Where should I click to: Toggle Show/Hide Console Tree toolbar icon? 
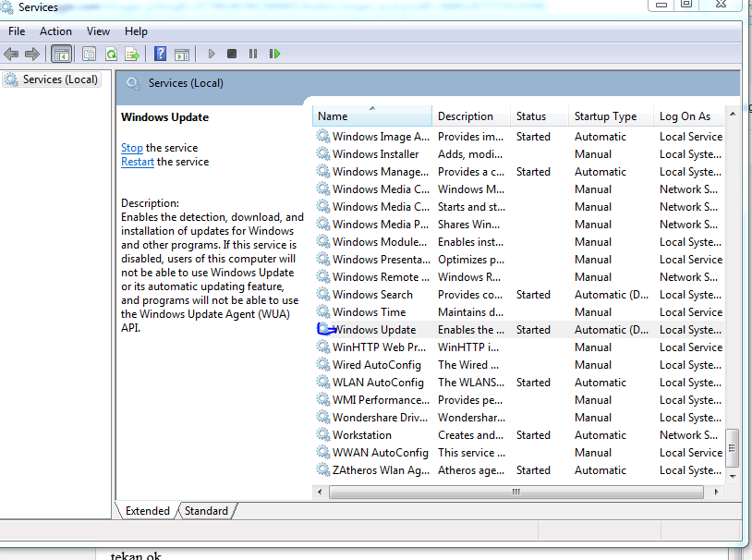coord(61,54)
